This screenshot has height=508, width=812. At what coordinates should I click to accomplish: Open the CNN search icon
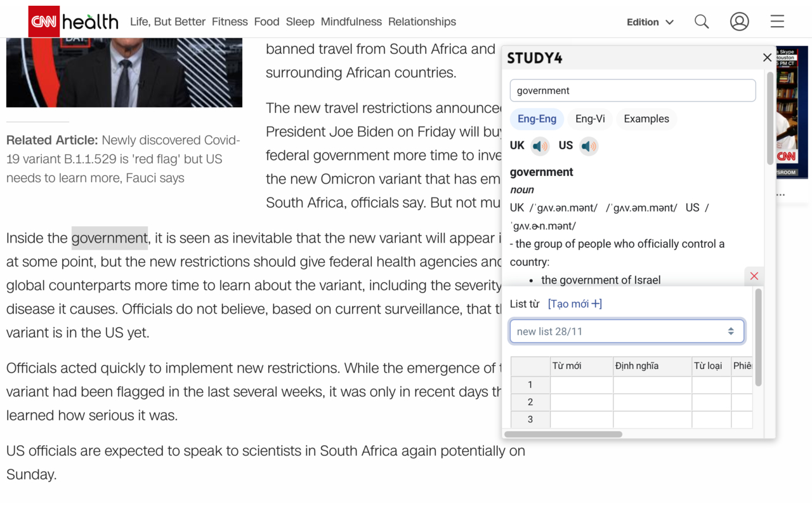(702, 22)
